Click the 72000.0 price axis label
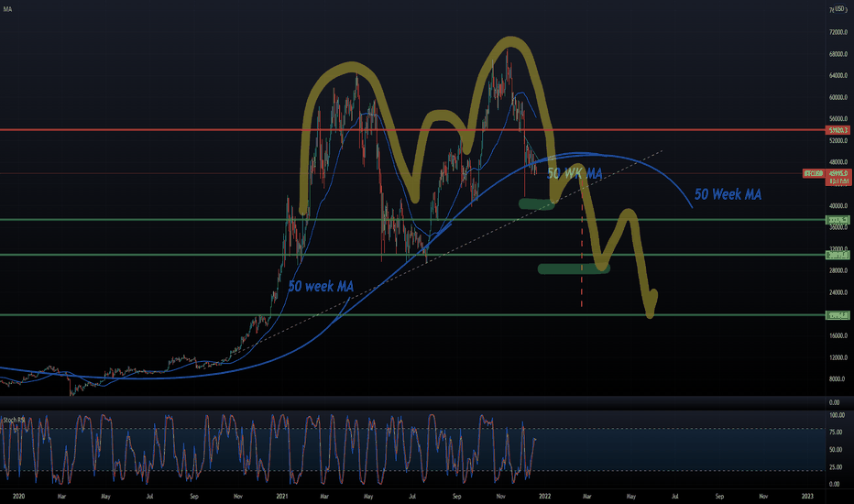 838,33
